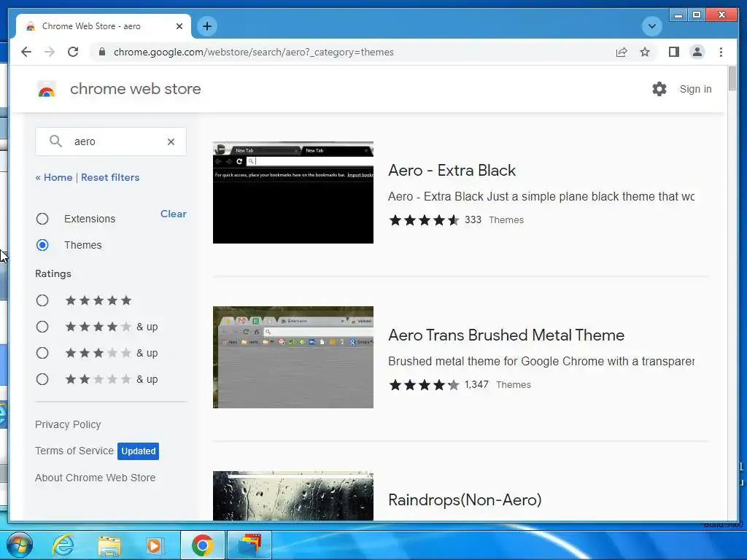
Task: Click the 1,347 ratings count
Action: coord(477,384)
